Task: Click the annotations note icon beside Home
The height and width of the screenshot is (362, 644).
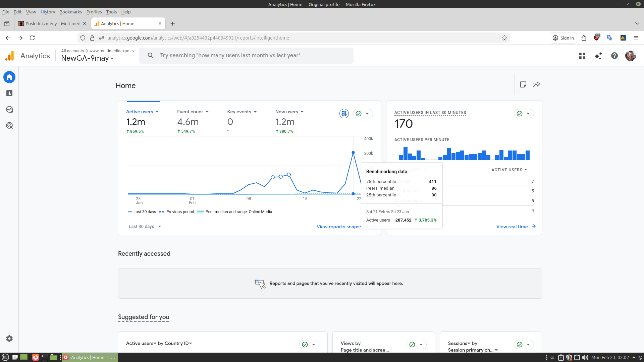Action: pos(523,84)
